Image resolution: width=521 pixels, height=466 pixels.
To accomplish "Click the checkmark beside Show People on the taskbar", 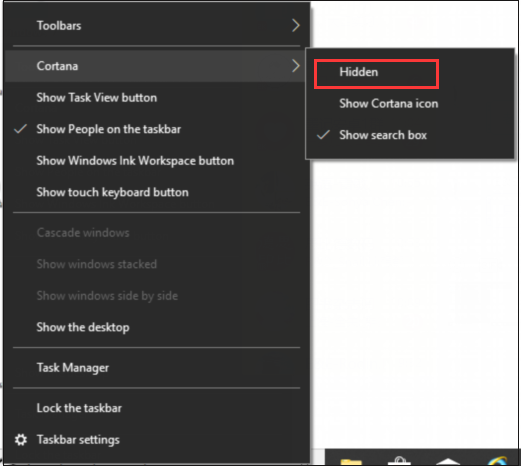I will (20, 129).
